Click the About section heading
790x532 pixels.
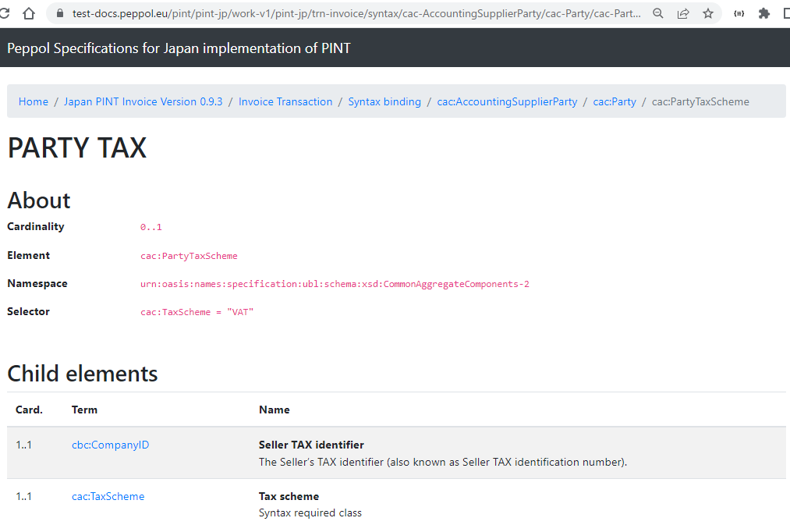tap(39, 200)
